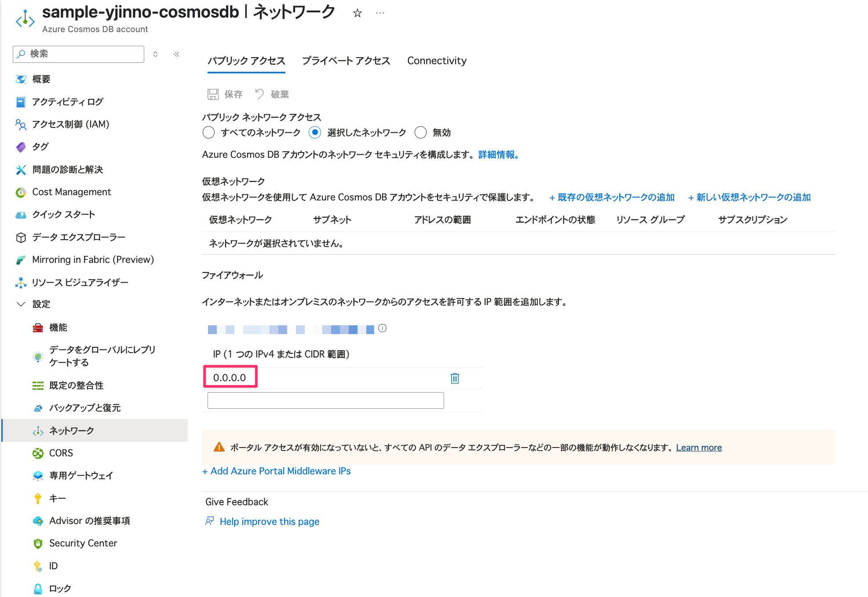Open ロック locks page

click(x=60, y=589)
